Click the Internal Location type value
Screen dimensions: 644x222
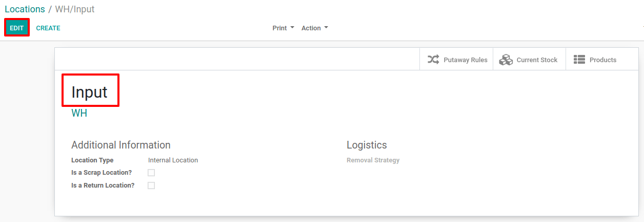click(x=173, y=160)
